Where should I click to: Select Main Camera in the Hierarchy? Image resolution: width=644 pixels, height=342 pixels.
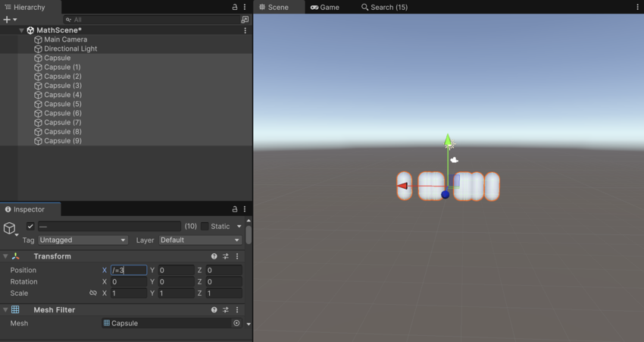(x=65, y=39)
